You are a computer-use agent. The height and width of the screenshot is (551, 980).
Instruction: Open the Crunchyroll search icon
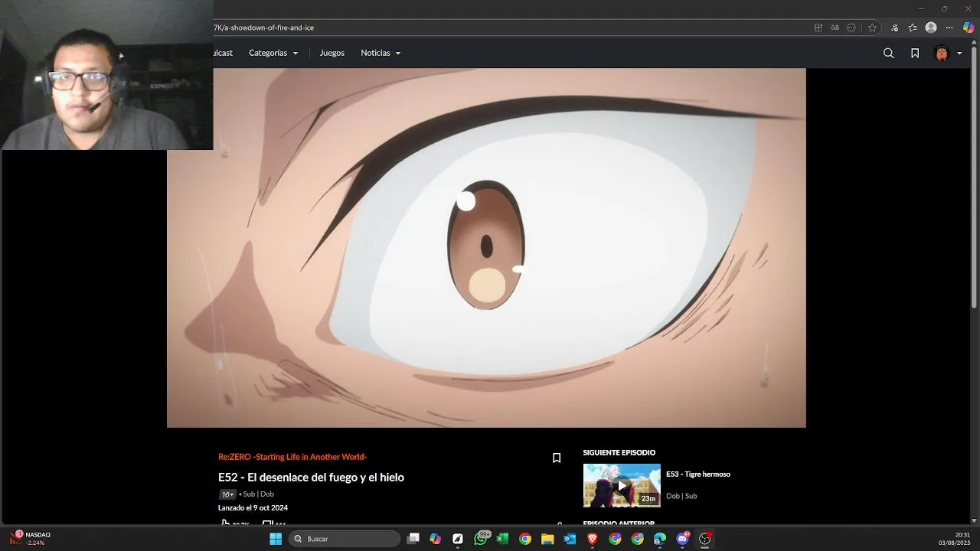coord(888,53)
